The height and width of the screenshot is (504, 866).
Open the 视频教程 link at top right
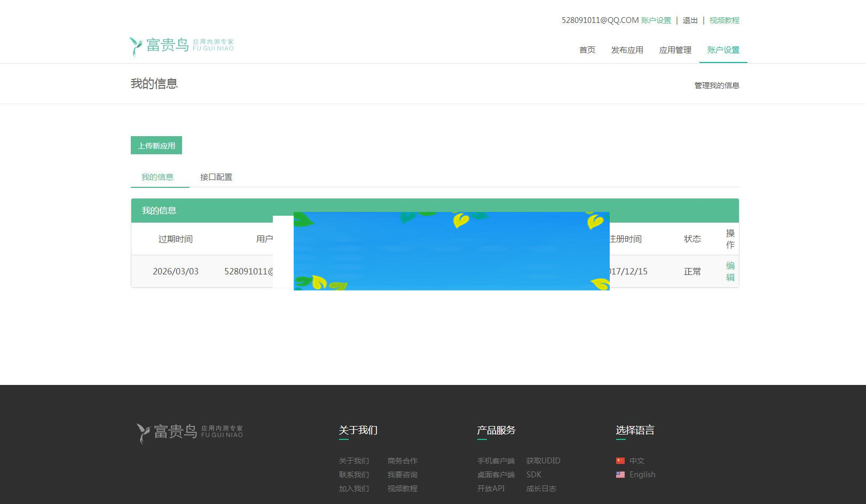tap(724, 20)
